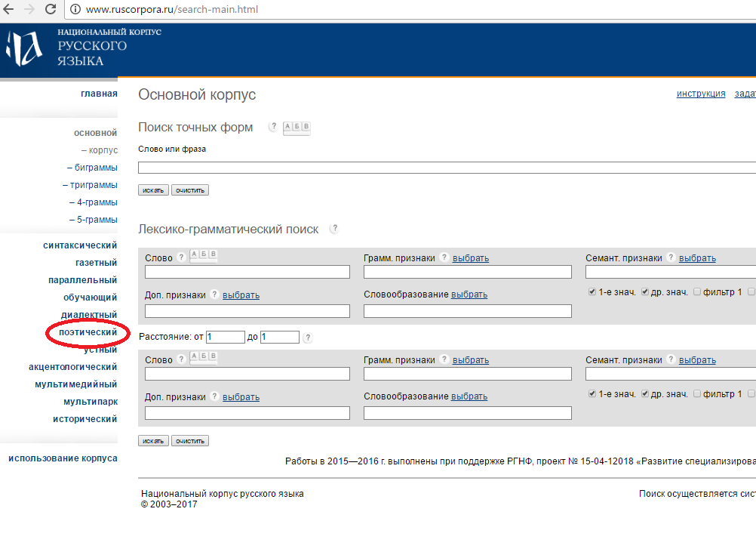Toggle second др. знач. checkbox

644,393
